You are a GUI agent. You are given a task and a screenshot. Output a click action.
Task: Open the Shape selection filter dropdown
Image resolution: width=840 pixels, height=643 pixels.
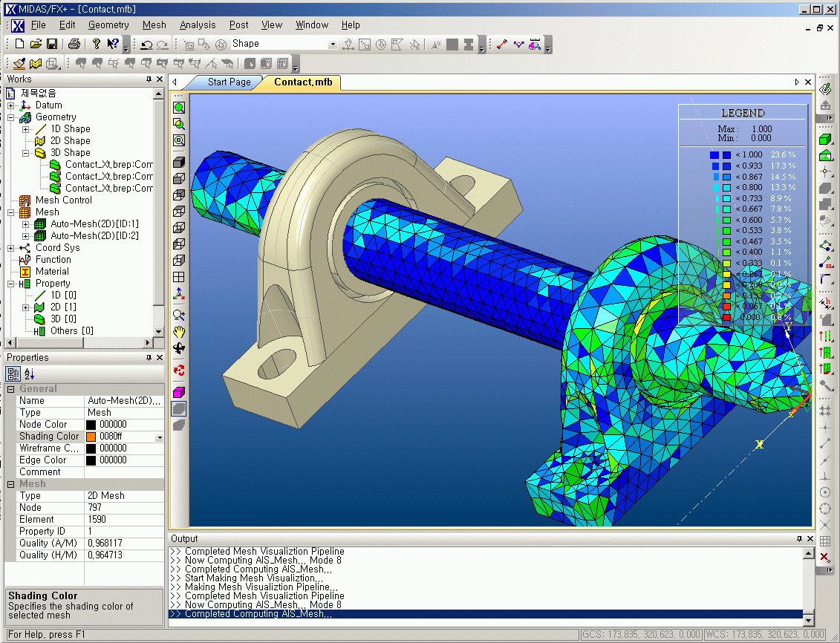click(333, 44)
